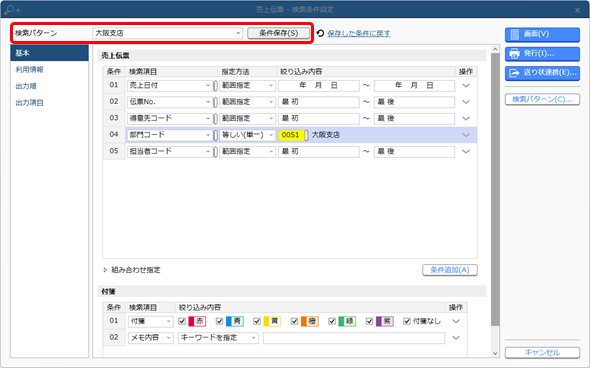Toggle the 赤 sticky note checkbox
Viewport: 590px width, 368px height.
182,321
